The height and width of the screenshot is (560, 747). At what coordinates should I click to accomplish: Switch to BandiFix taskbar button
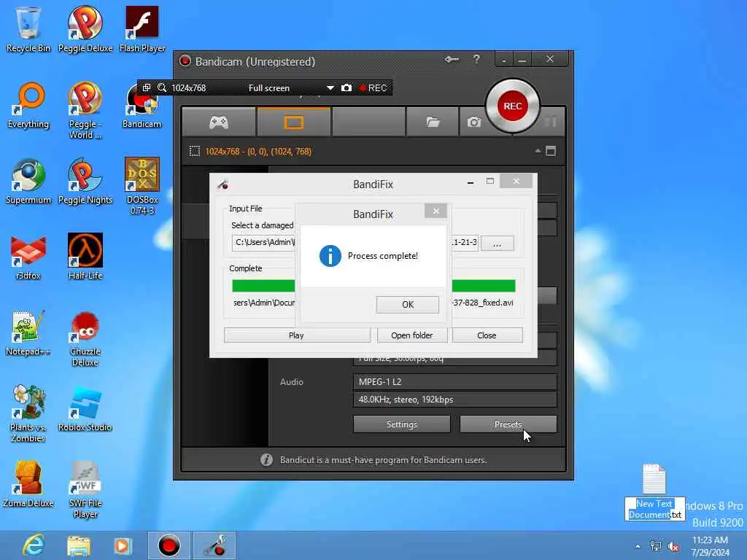click(214, 545)
